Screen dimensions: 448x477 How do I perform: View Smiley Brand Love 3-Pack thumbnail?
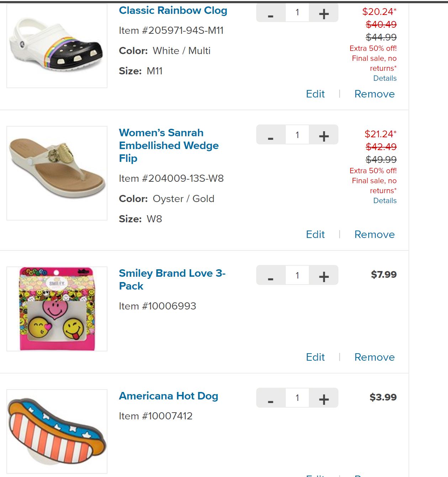57,309
